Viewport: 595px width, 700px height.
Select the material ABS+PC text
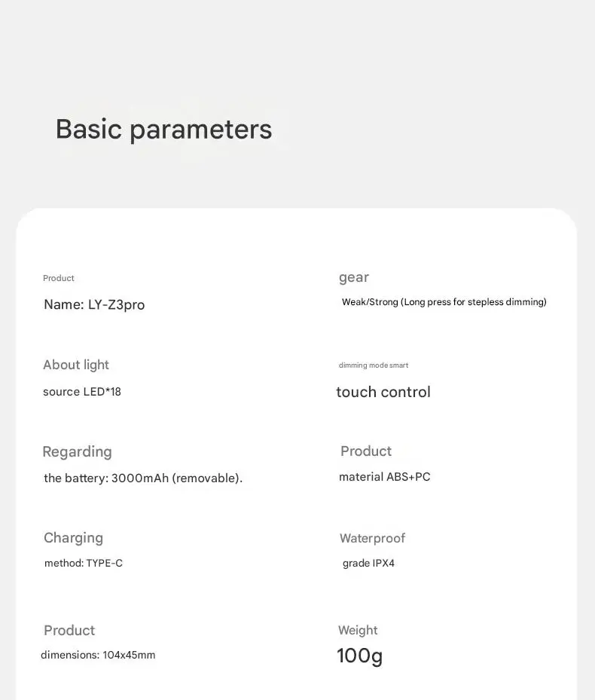pos(385,477)
